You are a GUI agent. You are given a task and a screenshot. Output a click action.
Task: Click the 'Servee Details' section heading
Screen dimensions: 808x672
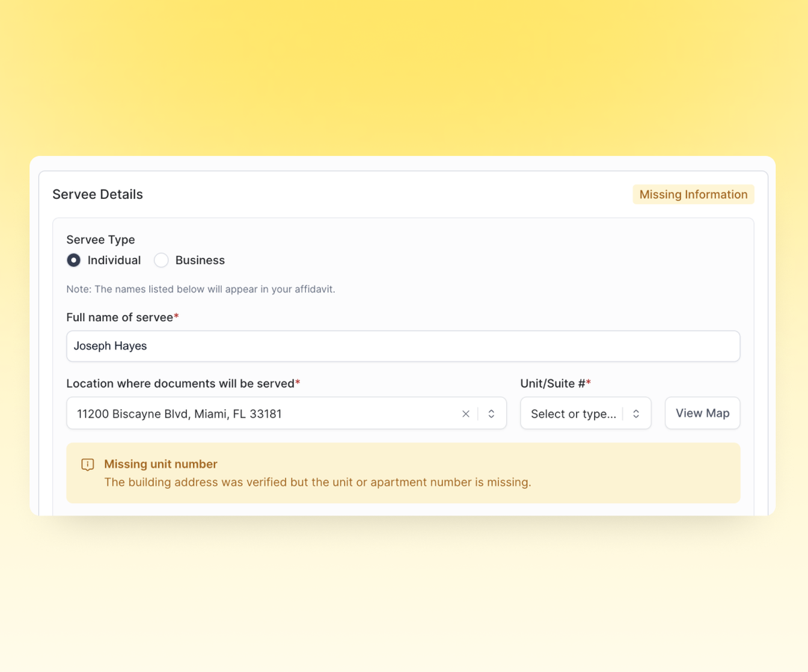97,194
